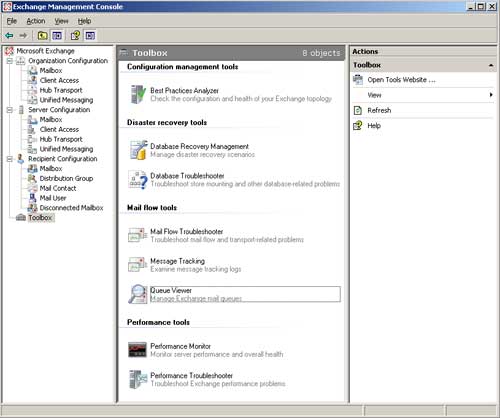Image resolution: width=500 pixels, height=418 pixels.
Task: Click the Exchange Management Console title bar icon
Action: [x=7, y=6]
